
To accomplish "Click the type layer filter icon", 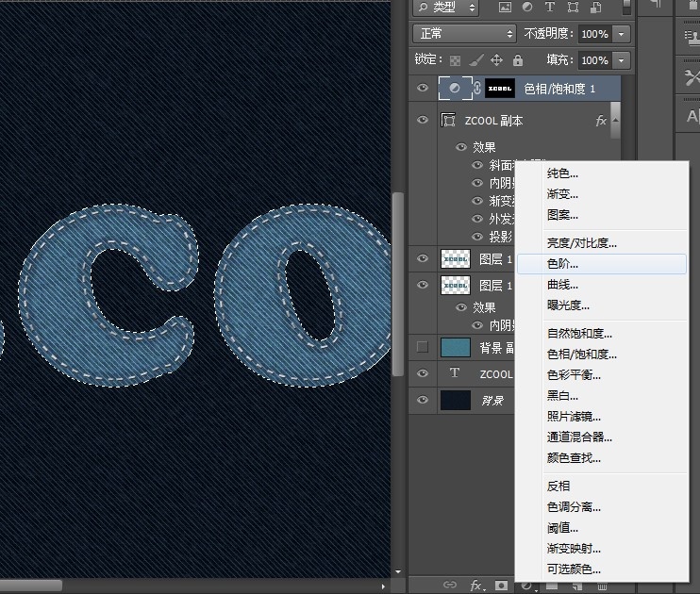I will click(549, 8).
